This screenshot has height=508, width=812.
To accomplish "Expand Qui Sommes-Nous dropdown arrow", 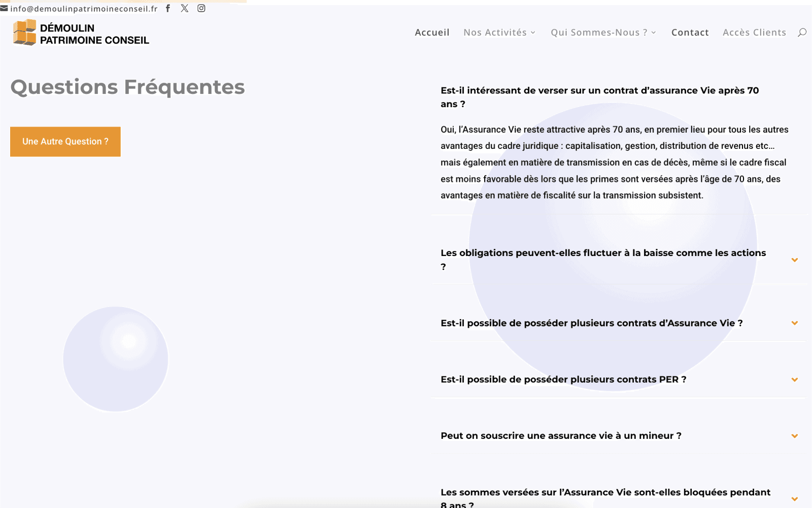I will (654, 33).
